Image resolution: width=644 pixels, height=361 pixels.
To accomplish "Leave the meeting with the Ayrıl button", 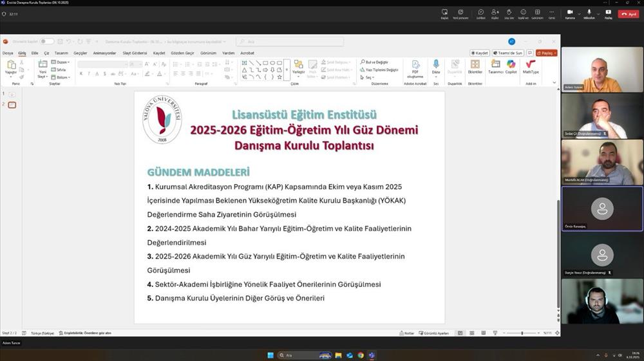I will point(628,14).
